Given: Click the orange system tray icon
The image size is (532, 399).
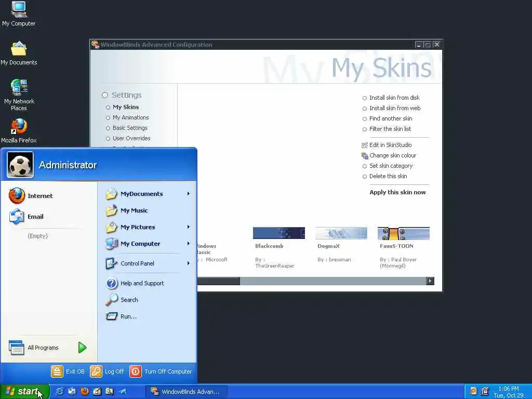Looking at the screenshot, I should (x=473, y=391).
